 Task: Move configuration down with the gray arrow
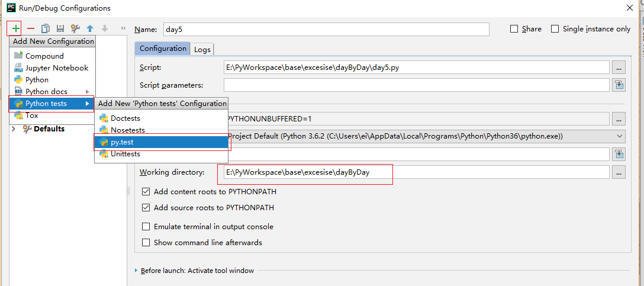[105, 28]
